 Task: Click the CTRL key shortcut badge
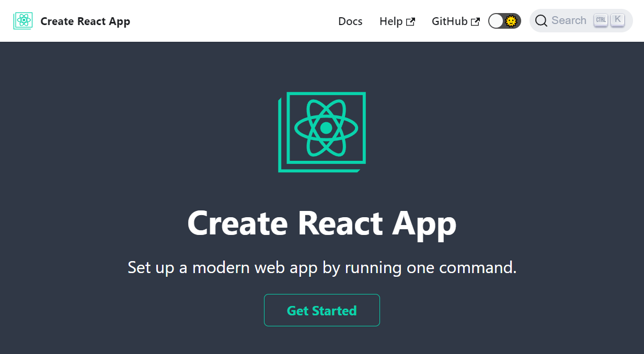601,20
